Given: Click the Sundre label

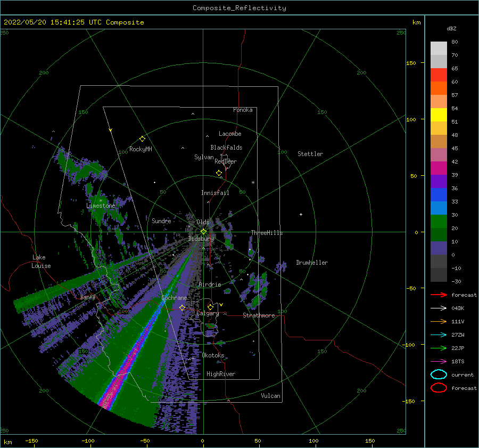Looking at the screenshot, I should coord(161,221).
